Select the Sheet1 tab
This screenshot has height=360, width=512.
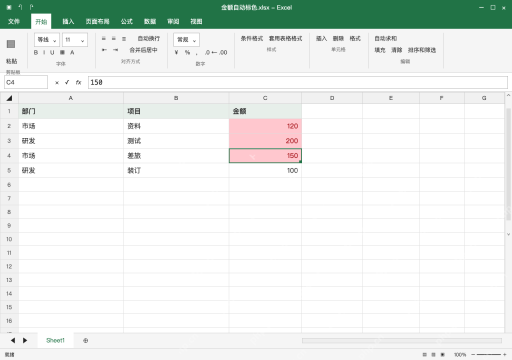coord(55,340)
